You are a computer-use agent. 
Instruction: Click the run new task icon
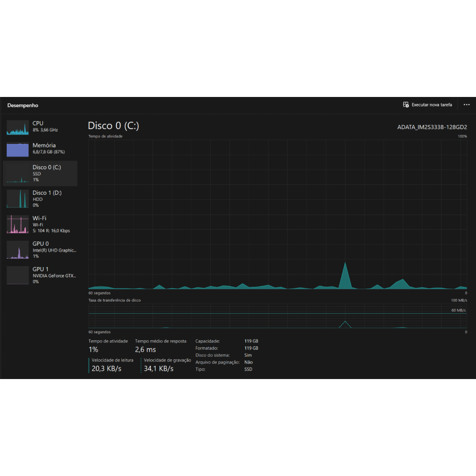tap(406, 105)
